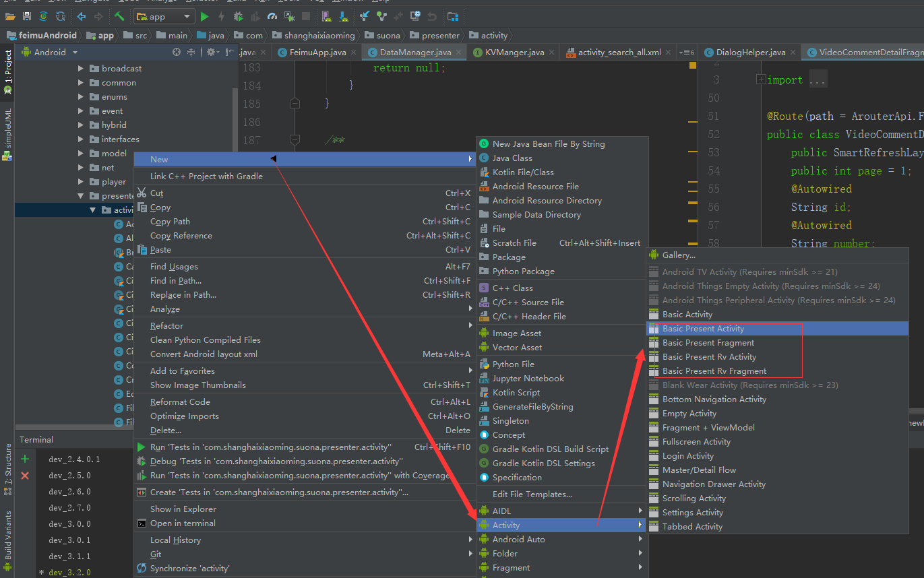The width and height of the screenshot is (924, 578).
Task: Expand the broadcast folder in project tree
Action: [81, 69]
